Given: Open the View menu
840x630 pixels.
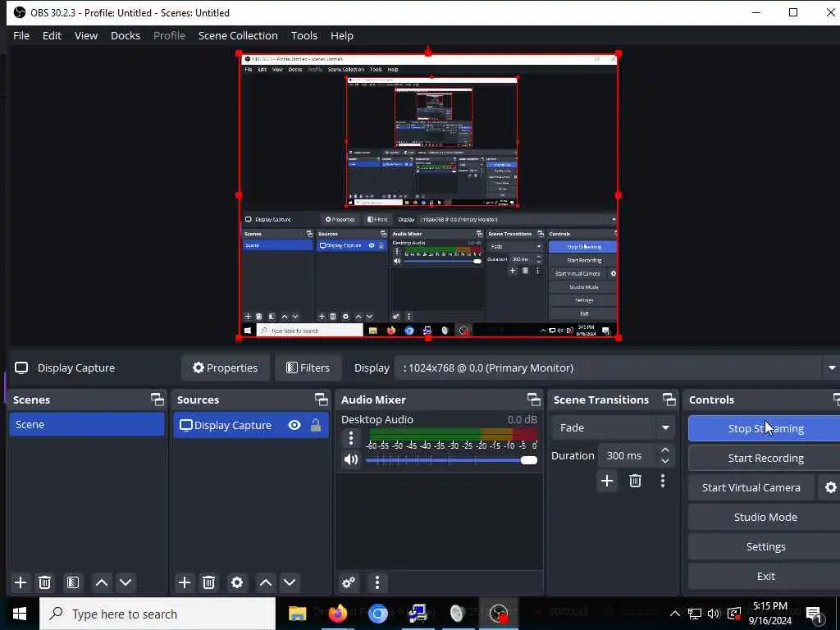Looking at the screenshot, I should pyautogui.click(x=85, y=35).
